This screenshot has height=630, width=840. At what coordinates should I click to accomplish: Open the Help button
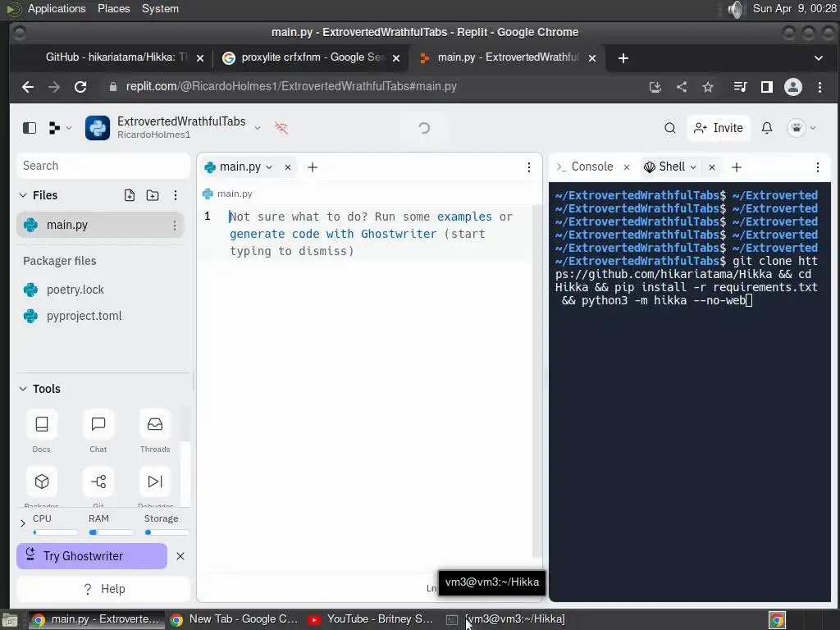pyautogui.click(x=103, y=589)
